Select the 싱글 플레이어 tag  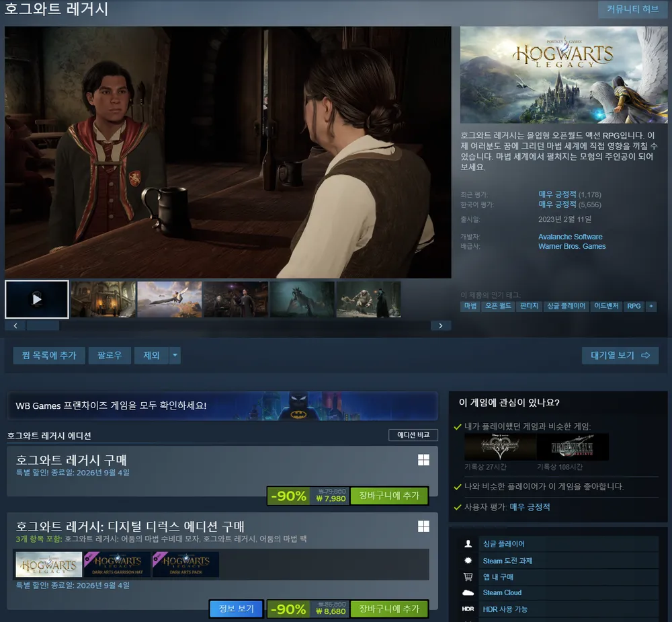(x=566, y=306)
